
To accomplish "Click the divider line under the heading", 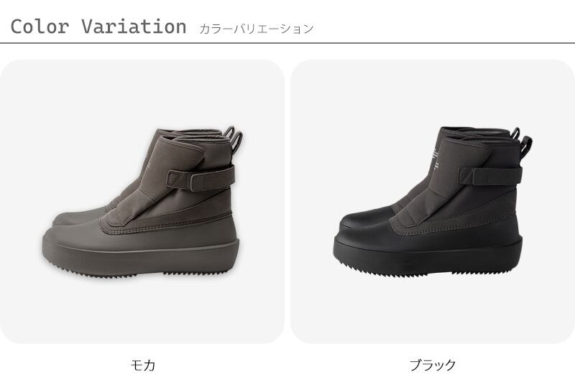I will (287, 43).
